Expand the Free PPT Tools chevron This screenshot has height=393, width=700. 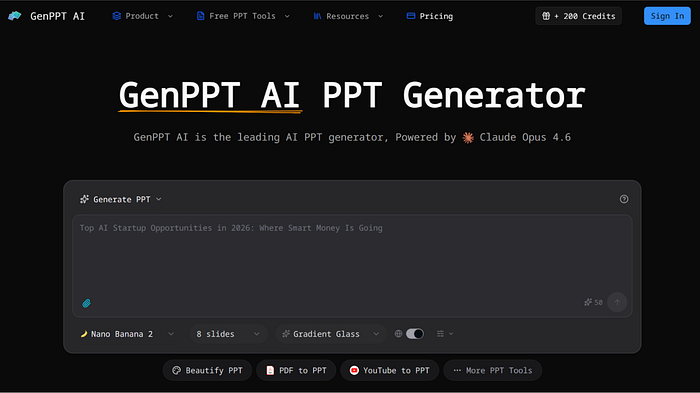click(287, 16)
